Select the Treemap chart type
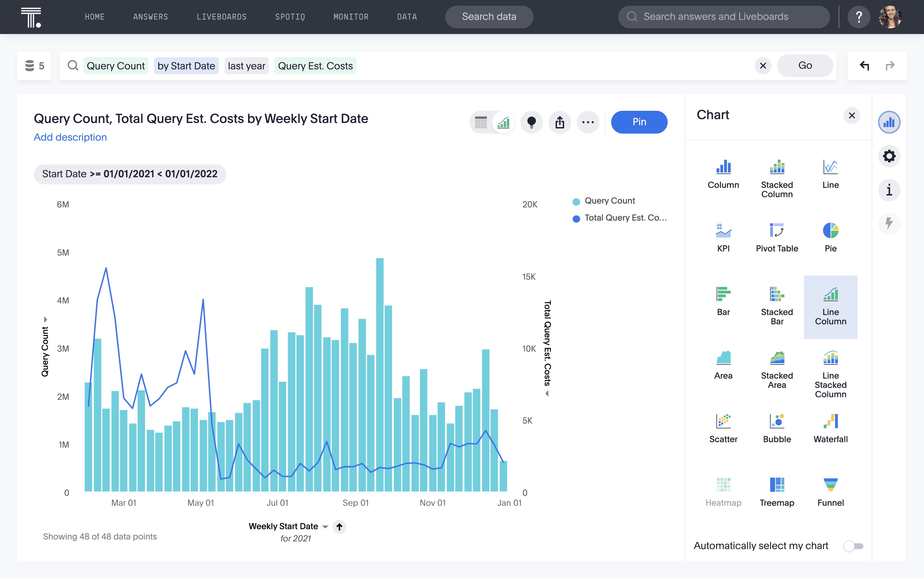Screen dimensions: 924x578 [777, 492]
